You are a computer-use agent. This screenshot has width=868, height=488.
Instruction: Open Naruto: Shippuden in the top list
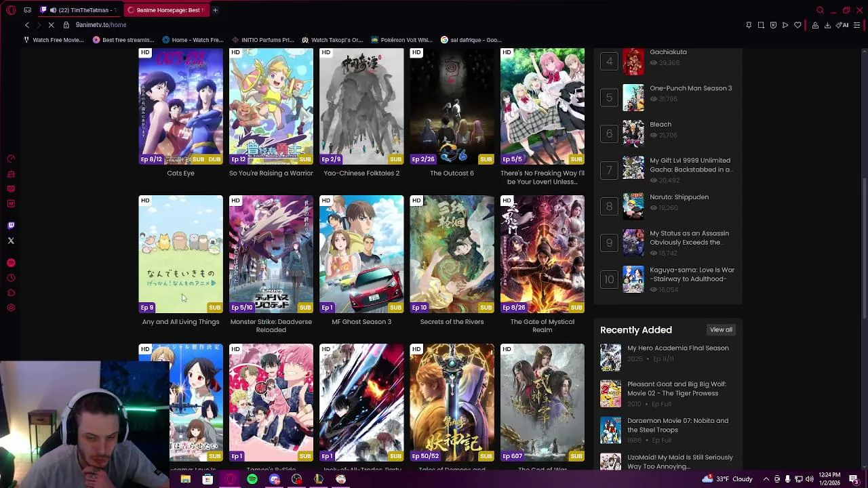click(x=679, y=197)
